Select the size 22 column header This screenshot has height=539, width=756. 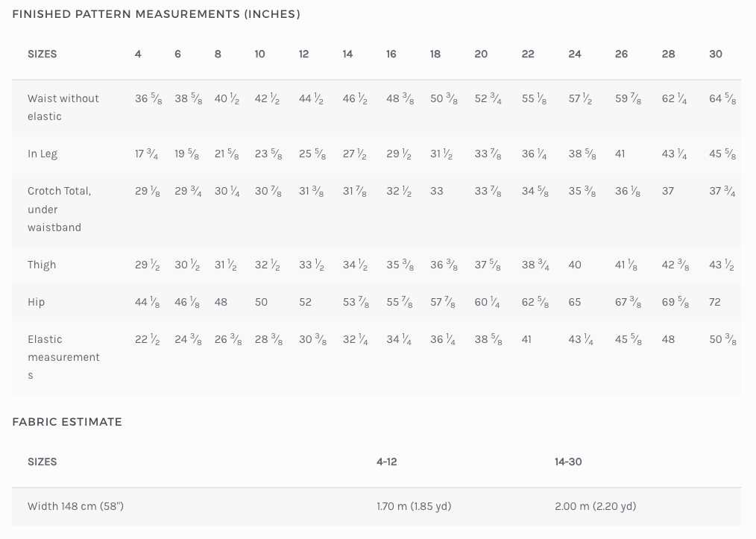click(x=528, y=54)
